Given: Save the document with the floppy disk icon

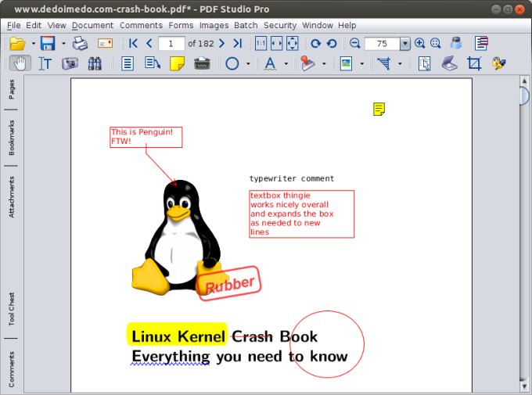Looking at the screenshot, I should pos(48,44).
